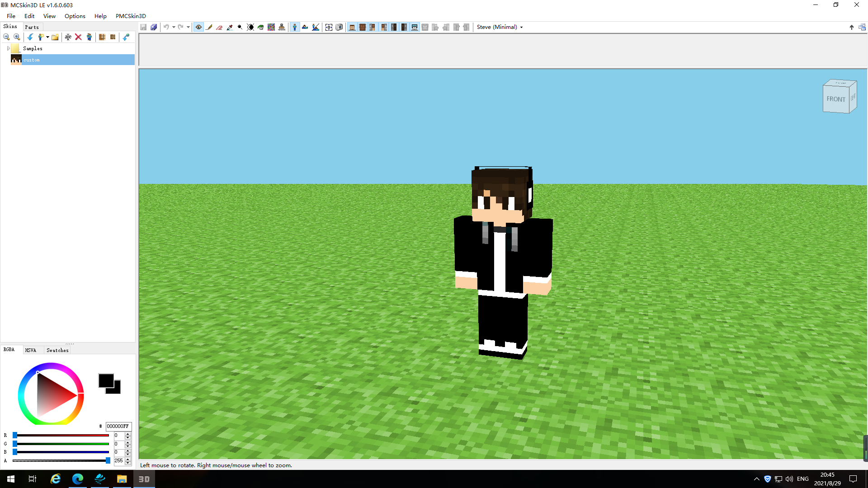The width and height of the screenshot is (868, 488).
Task: Select the Stamp tool
Action: [x=282, y=27]
